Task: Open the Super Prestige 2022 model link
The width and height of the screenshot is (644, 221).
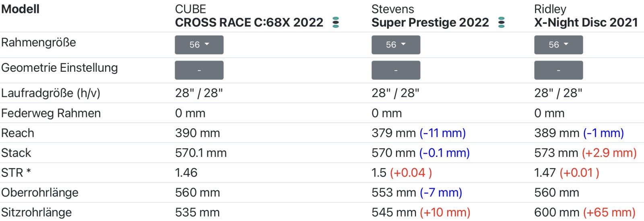Action: tap(430, 23)
